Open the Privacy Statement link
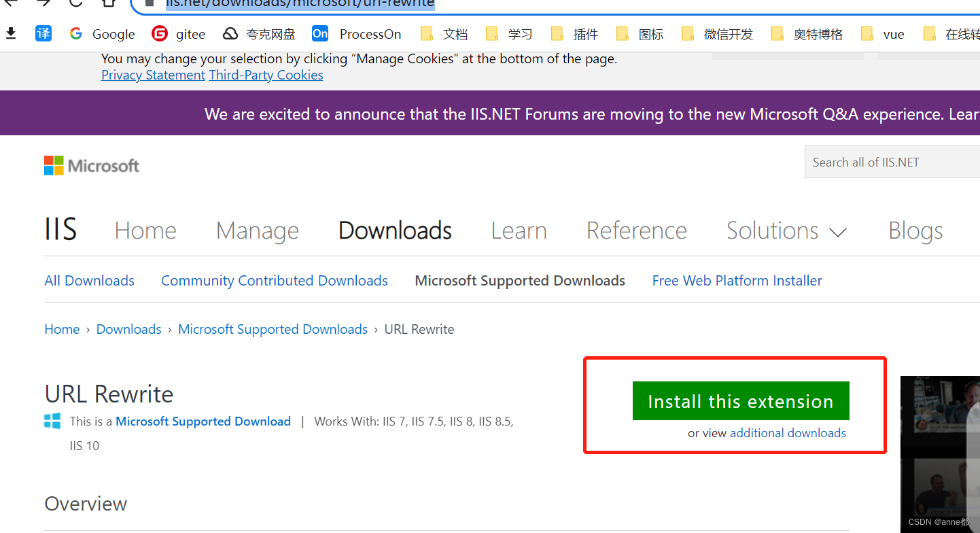The height and width of the screenshot is (533, 980). coord(153,75)
